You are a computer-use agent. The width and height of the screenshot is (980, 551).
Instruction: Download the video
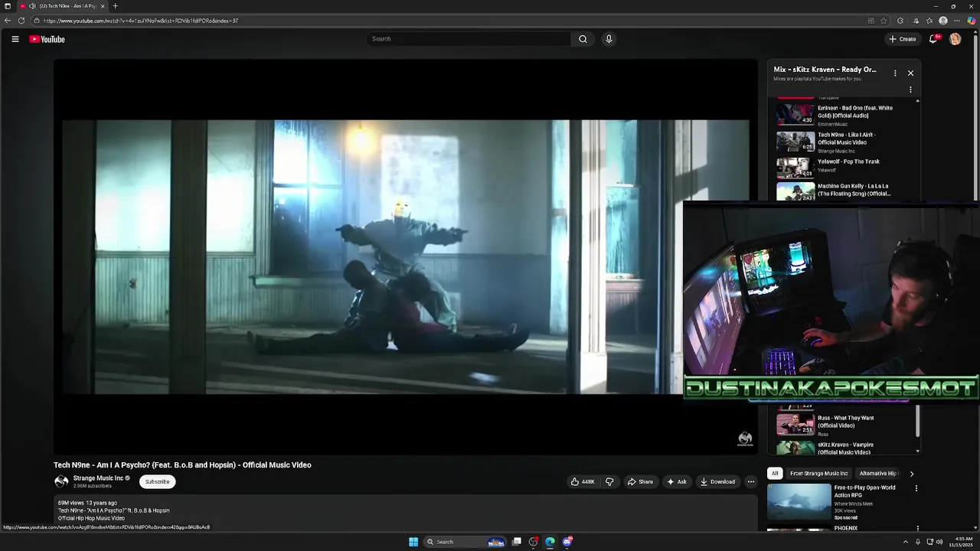pos(717,481)
